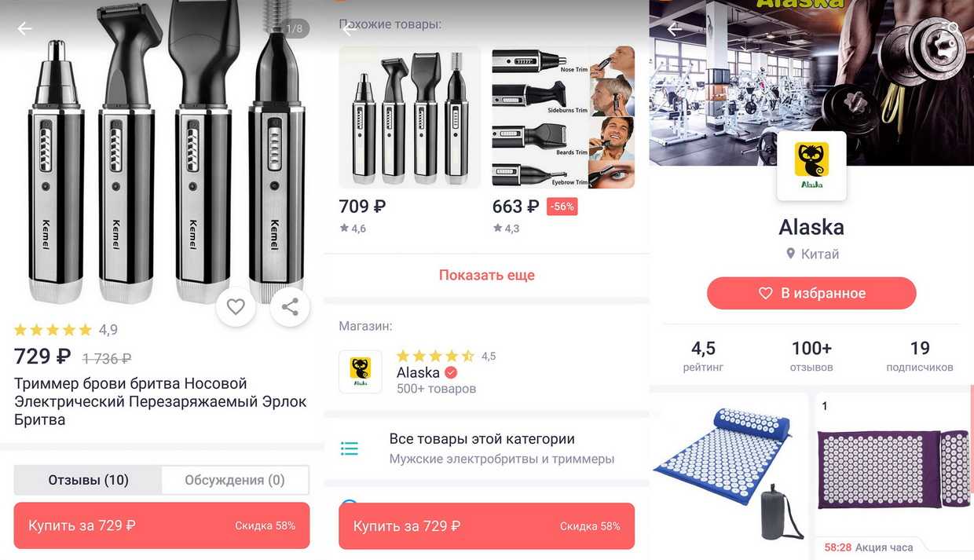Open the Alaska store name link
The image size is (974, 560).
pyautogui.click(x=418, y=372)
